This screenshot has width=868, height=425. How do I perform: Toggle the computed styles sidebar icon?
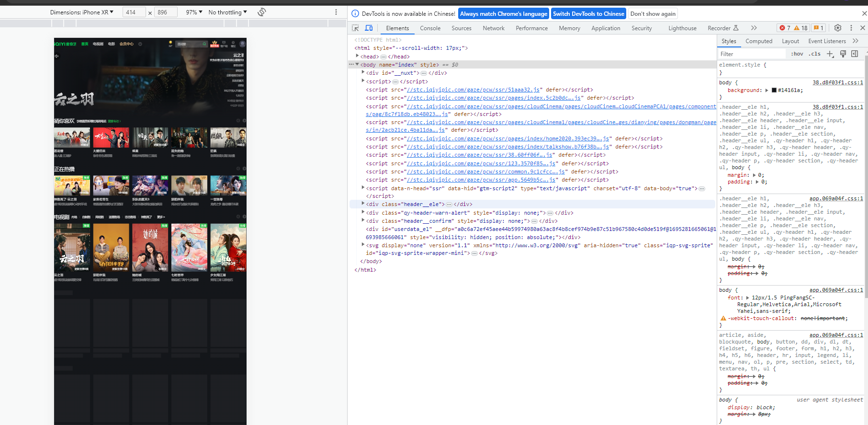click(x=855, y=54)
